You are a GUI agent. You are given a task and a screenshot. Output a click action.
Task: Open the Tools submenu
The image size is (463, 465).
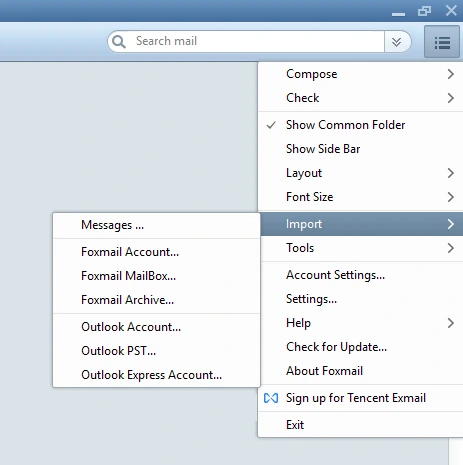click(x=362, y=248)
